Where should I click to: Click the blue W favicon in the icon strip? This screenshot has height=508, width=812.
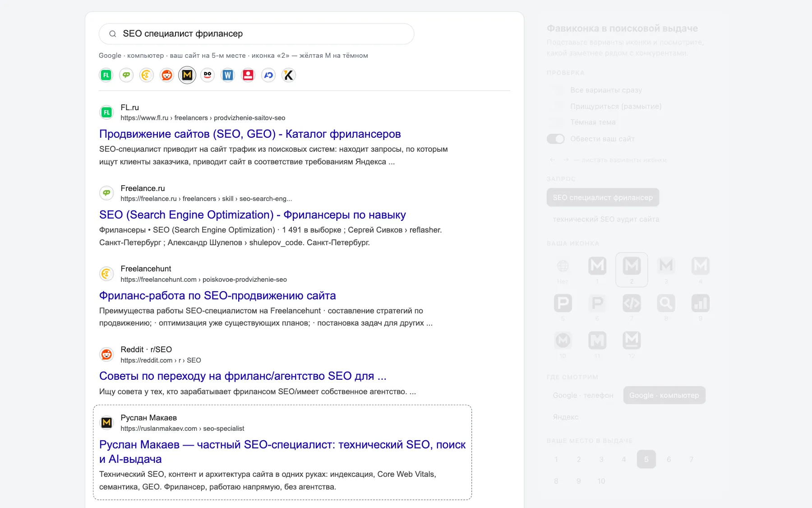click(x=228, y=75)
